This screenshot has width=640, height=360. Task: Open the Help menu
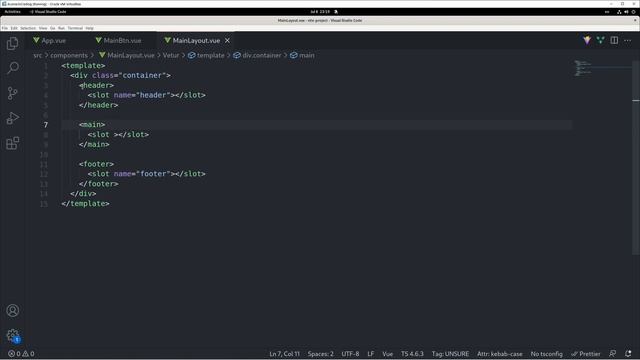pyautogui.click(x=89, y=28)
